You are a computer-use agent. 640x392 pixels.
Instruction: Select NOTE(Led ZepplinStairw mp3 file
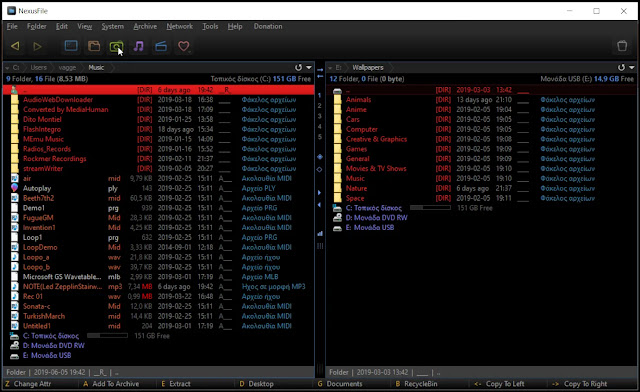158,287
